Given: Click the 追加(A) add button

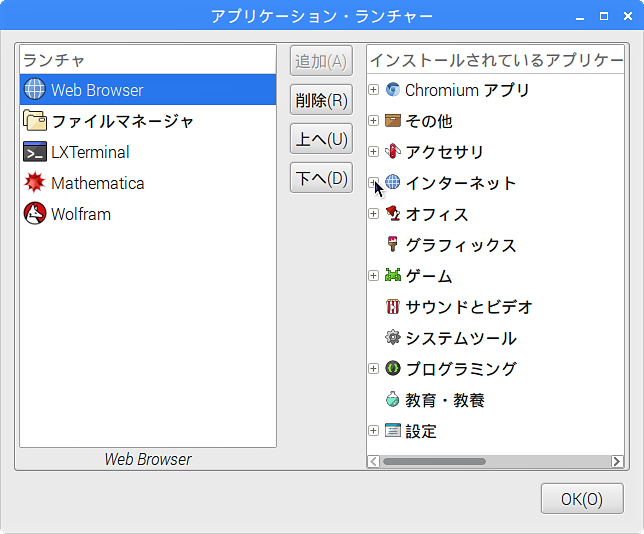Looking at the screenshot, I should pos(321,61).
